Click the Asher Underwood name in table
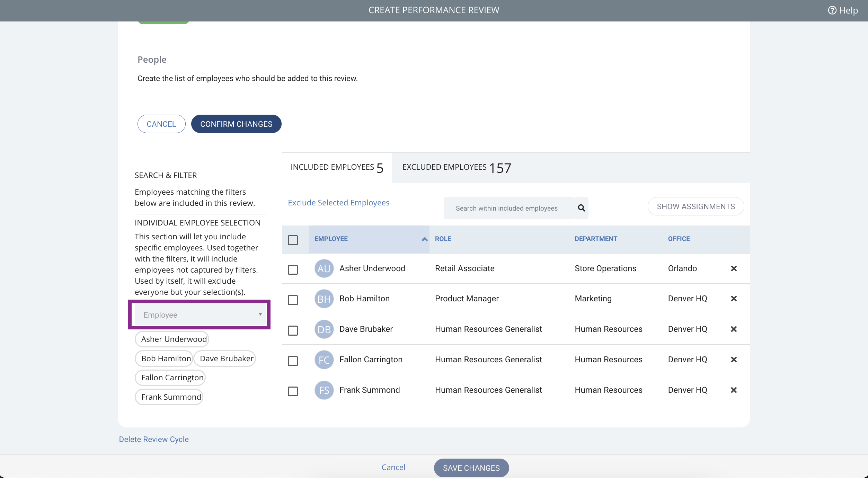 tap(372, 268)
